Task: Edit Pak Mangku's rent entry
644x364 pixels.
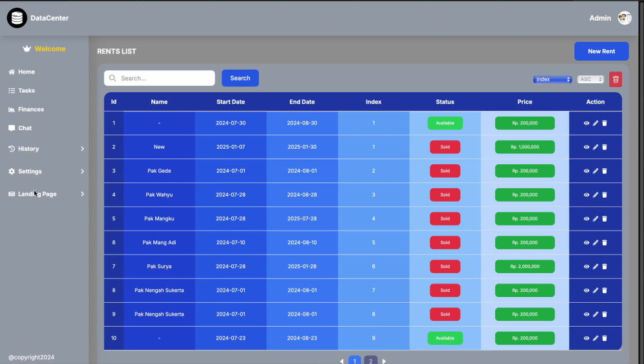Action: pyautogui.click(x=596, y=218)
